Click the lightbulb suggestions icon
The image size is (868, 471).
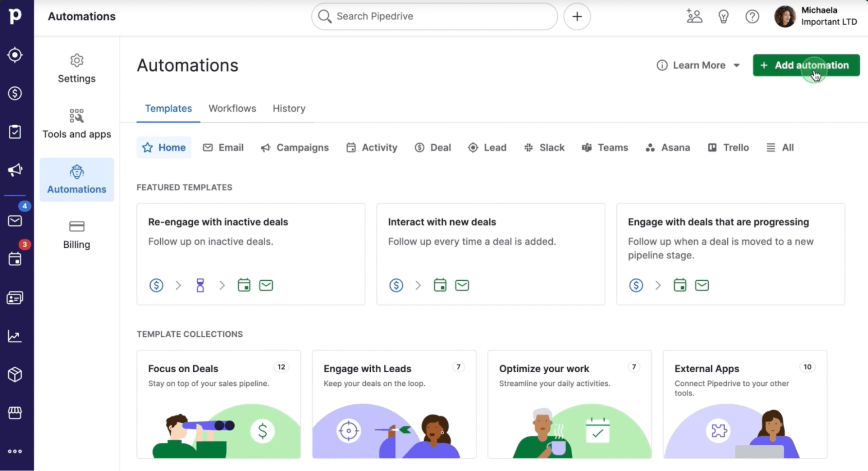[723, 16]
